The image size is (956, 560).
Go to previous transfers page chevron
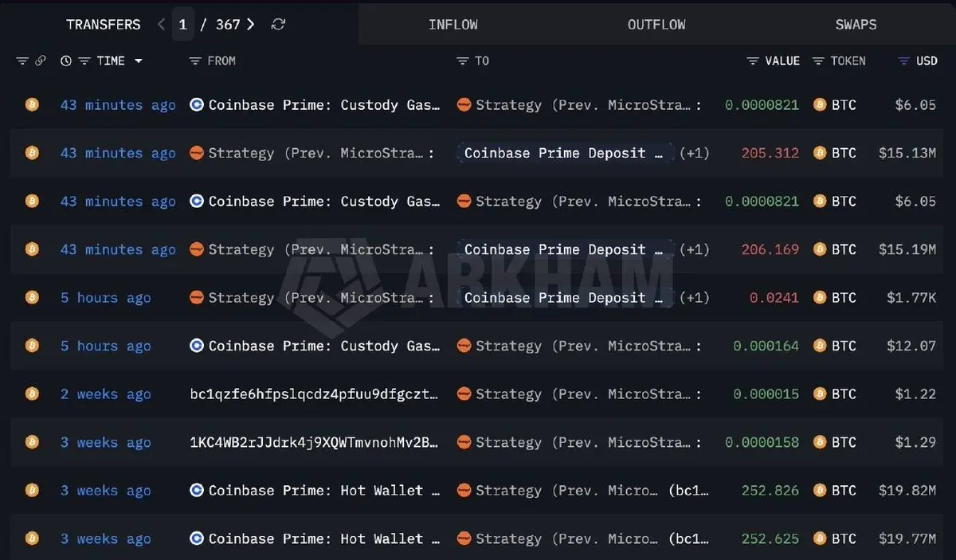161,25
